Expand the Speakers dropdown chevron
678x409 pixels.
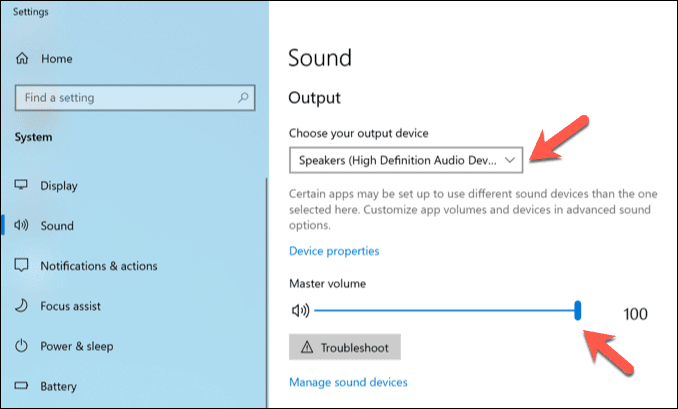pos(510,160)
